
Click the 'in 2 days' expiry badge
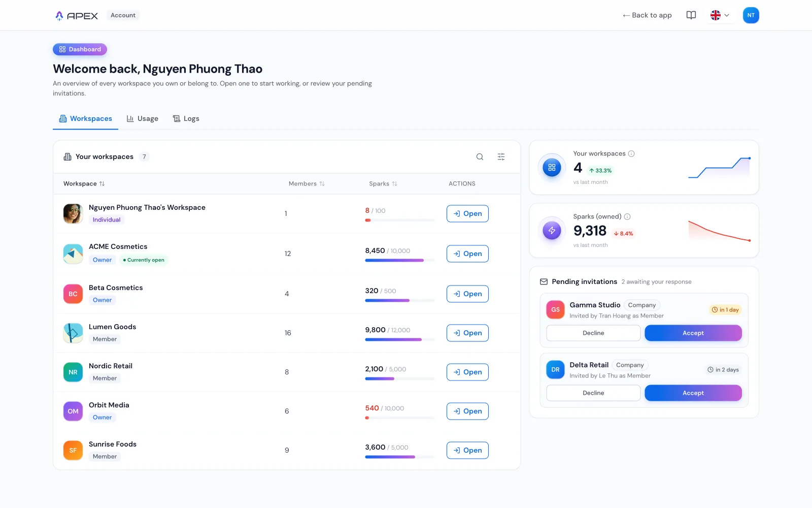tap(723, 369)
